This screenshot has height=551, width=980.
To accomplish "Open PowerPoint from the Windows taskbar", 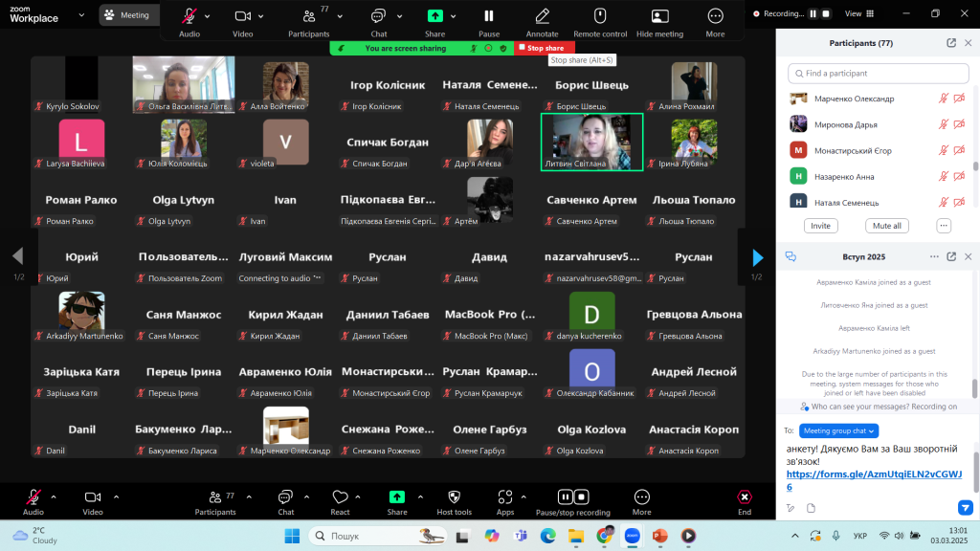I will pos(660,536).
